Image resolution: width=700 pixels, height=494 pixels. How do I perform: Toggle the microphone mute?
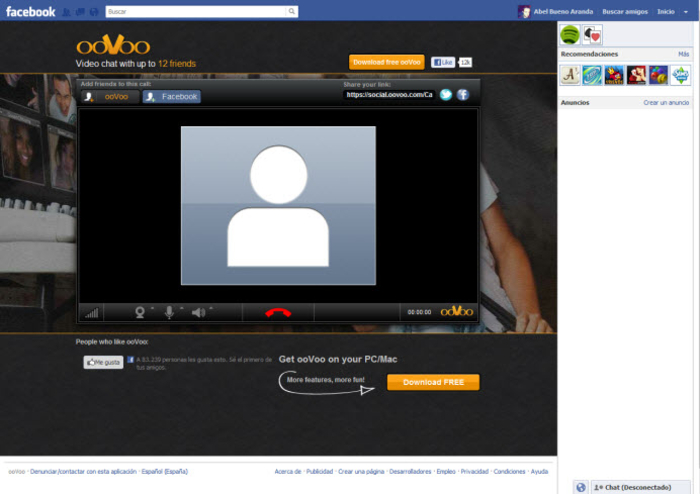[169, 312]
